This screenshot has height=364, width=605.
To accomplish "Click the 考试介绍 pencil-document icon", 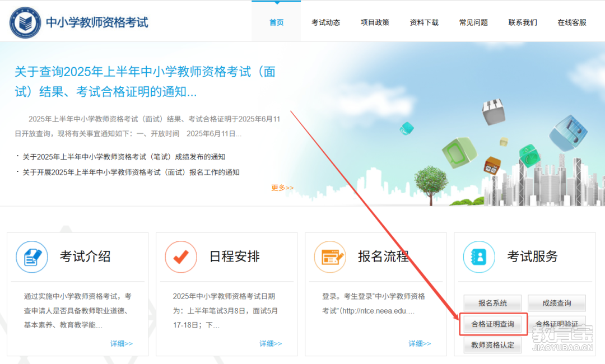I will 32,257.
